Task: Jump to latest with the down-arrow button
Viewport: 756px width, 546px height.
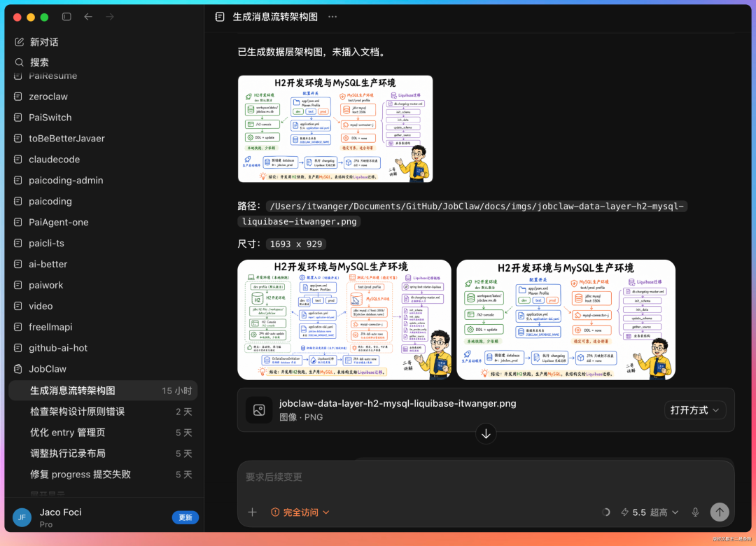Action: point(486,433)
